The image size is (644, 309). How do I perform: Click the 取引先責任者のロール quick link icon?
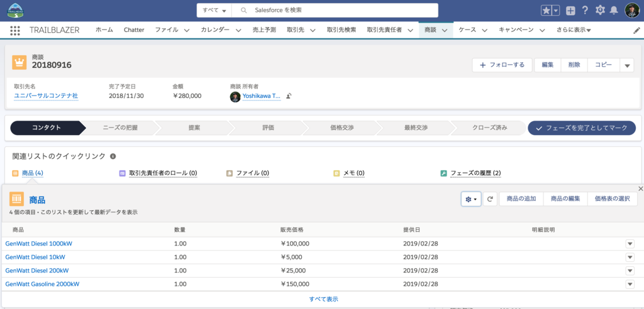click(x=123, y=173)
